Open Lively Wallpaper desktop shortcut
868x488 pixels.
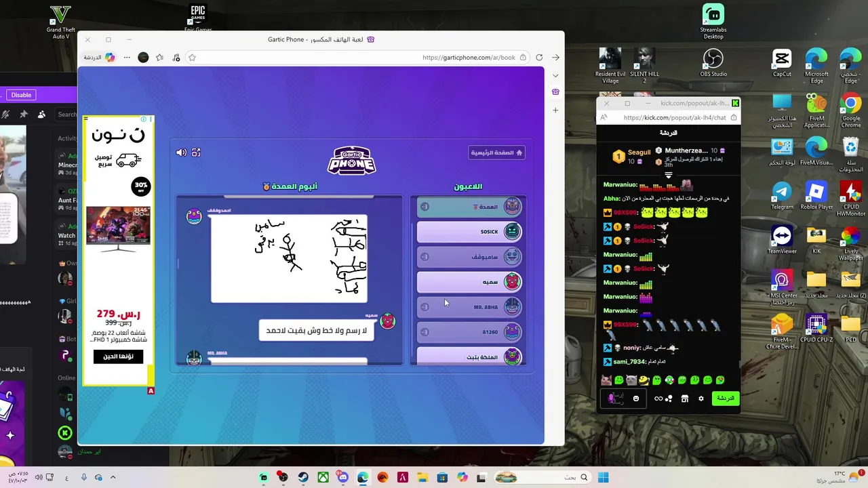point(851,244)
